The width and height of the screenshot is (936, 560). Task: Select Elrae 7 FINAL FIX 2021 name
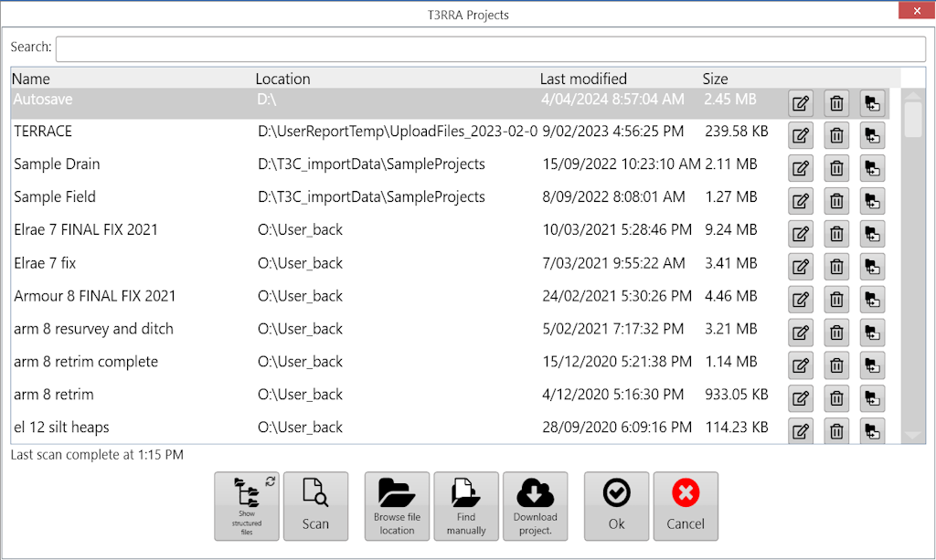pos(86,229)
